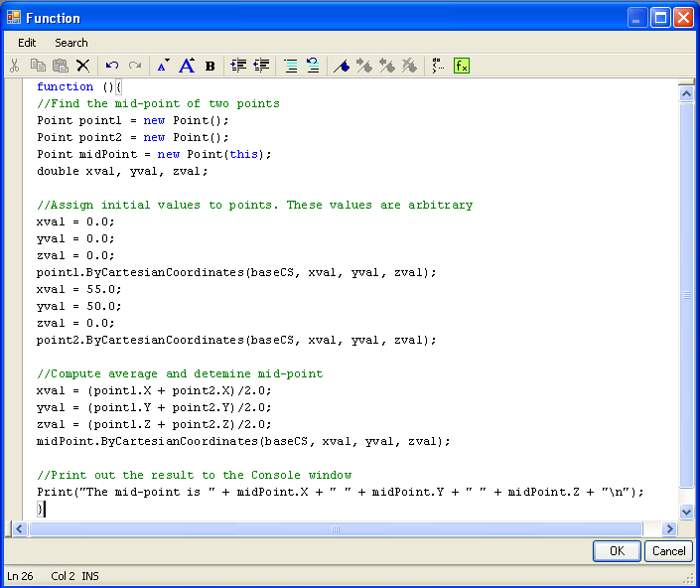The image size is (700, 588).
Task: Click line 'yval = 50.0;'
Action: coord(79,306)
